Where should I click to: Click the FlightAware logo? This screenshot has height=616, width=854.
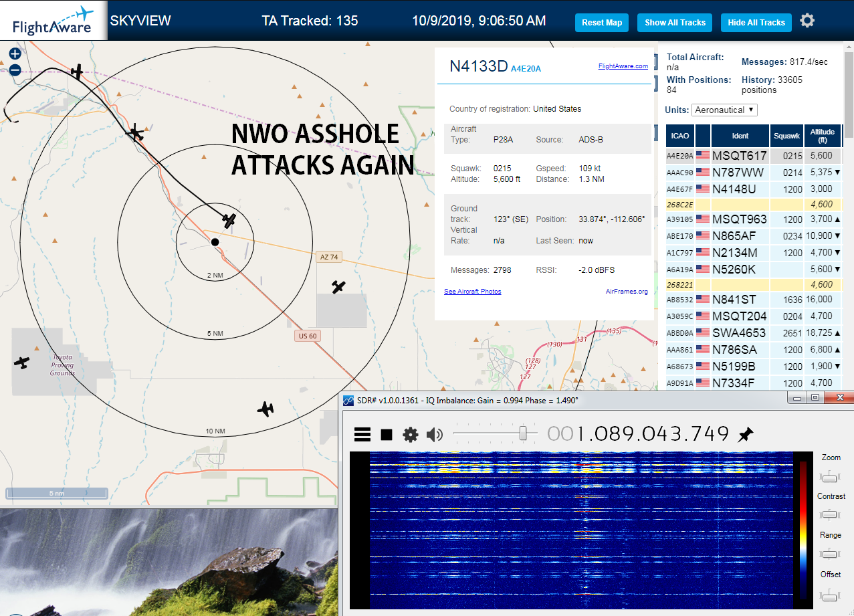(53, 20)
